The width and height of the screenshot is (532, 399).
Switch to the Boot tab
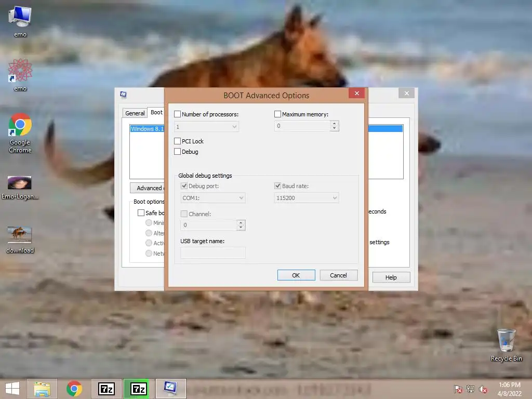pyautogui.click(x=156, y=112)
